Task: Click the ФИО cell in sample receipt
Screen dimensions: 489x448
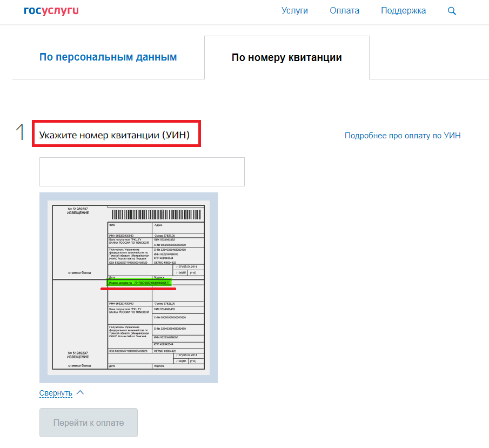Action: coord(130,225)
